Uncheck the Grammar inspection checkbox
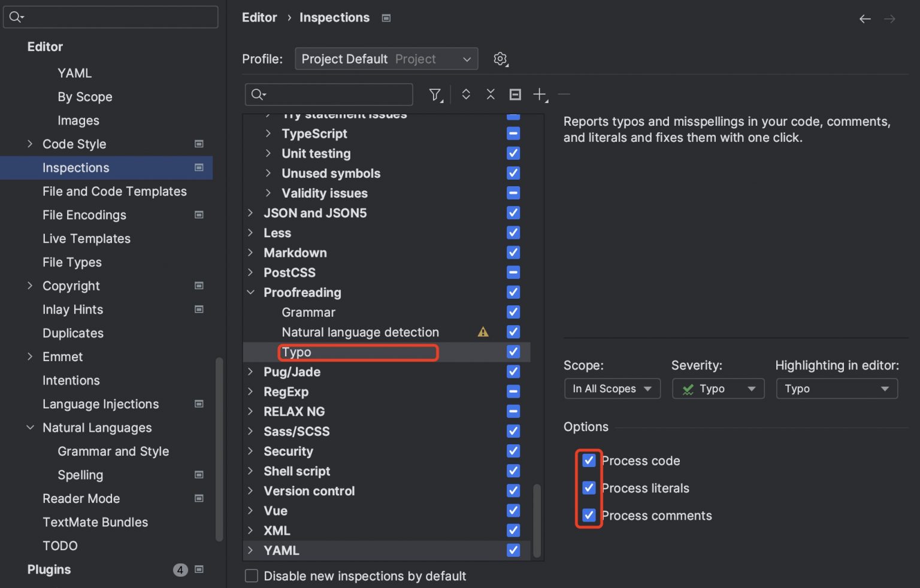 click(513, 312)
